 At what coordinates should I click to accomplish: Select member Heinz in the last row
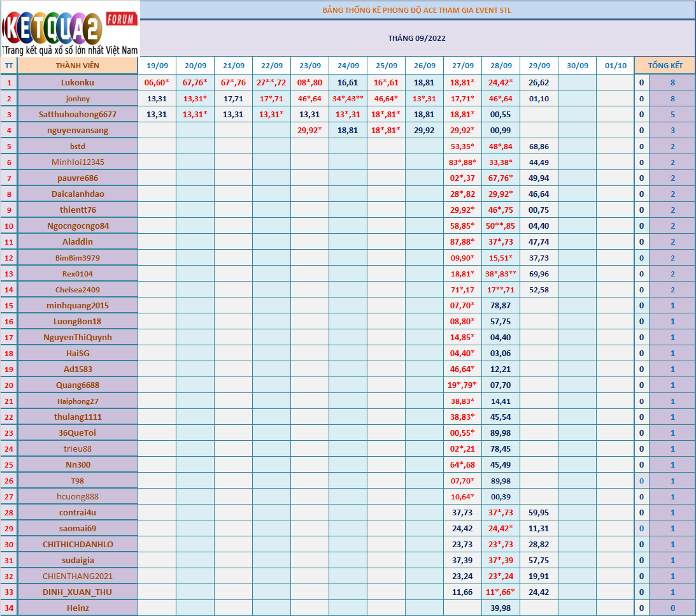77,608
